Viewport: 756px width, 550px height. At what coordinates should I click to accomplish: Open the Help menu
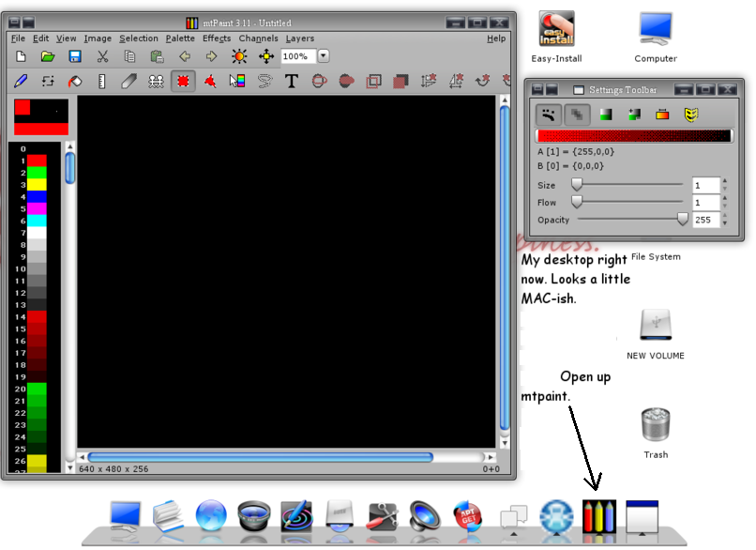point(496,38)
